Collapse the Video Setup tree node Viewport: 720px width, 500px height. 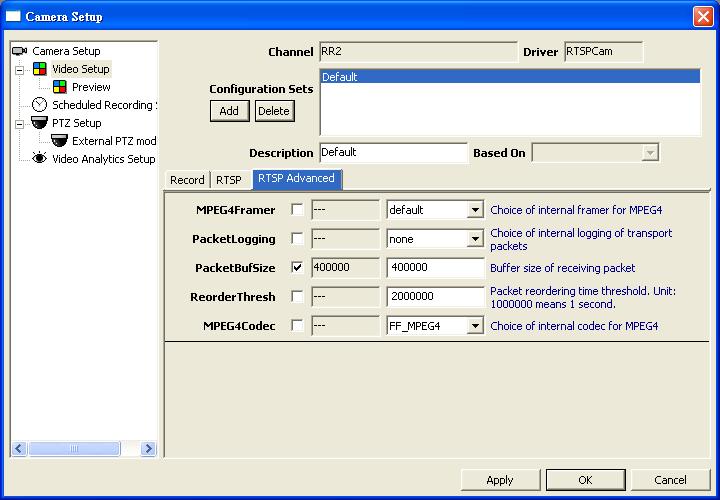pyautogui.click(x=19, y=69)
